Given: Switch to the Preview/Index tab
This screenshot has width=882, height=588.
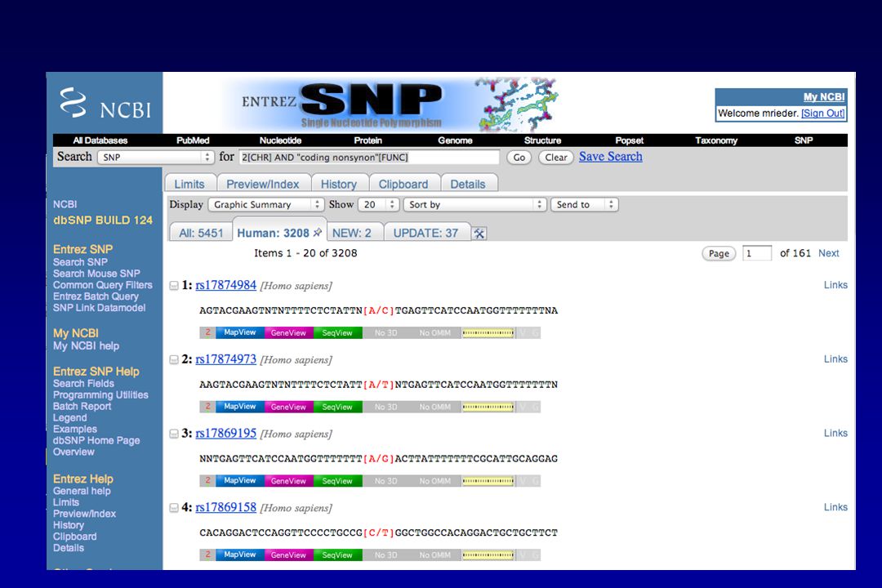Looking at the screenshot, I should point(263,184).
